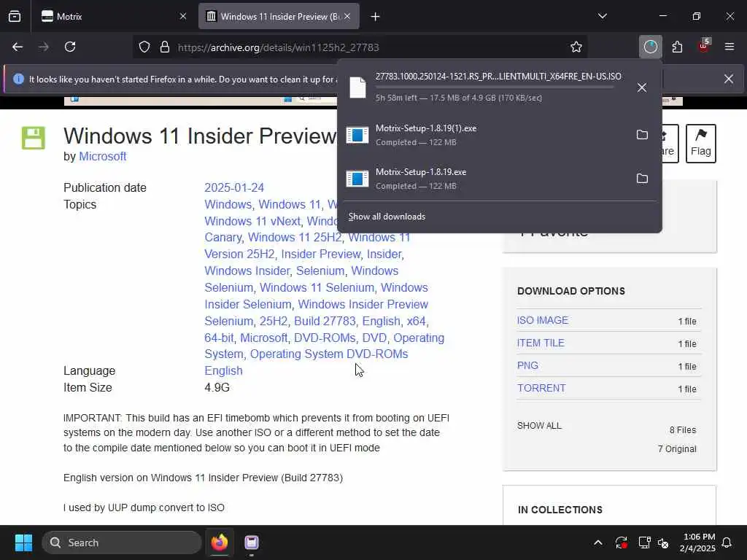747x560 pixels.
Task: Toggle the downloads progress toolbar button
Action: (x=650, y=47)
